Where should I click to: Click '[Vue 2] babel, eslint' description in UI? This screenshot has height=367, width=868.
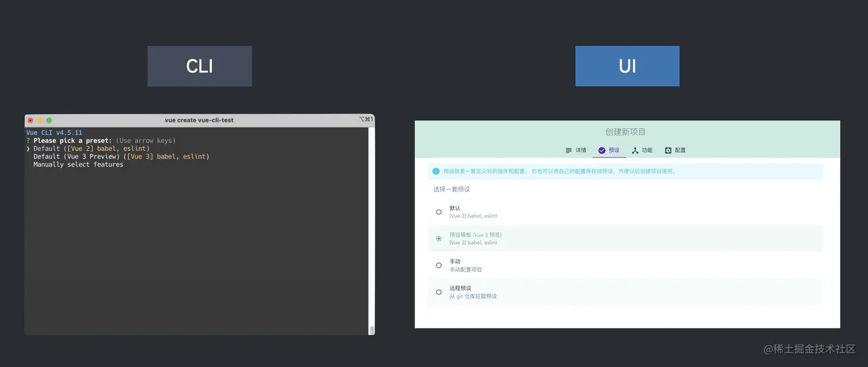pos(473,216)
